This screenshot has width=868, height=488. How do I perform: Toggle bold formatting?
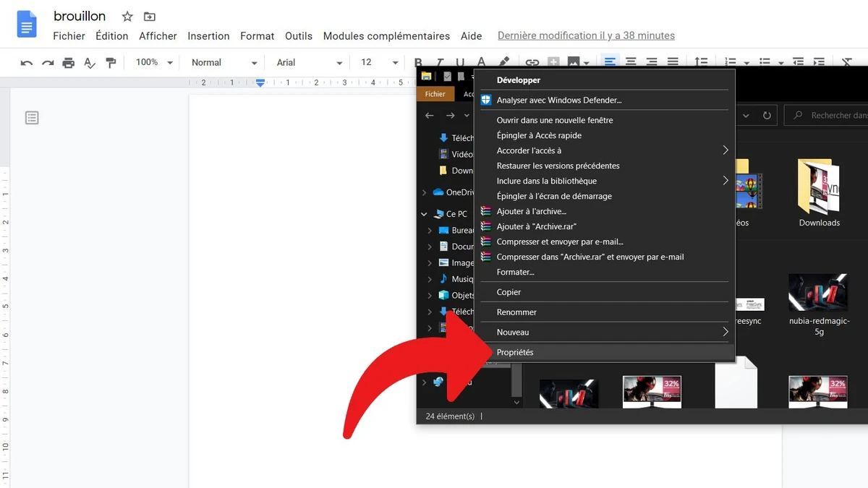click(x=418, y=62)
